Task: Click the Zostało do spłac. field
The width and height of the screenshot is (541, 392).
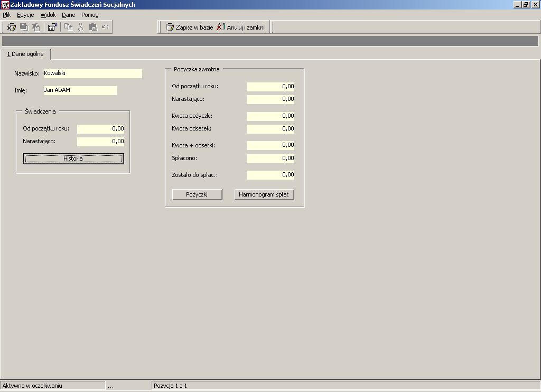Action: 270,175
